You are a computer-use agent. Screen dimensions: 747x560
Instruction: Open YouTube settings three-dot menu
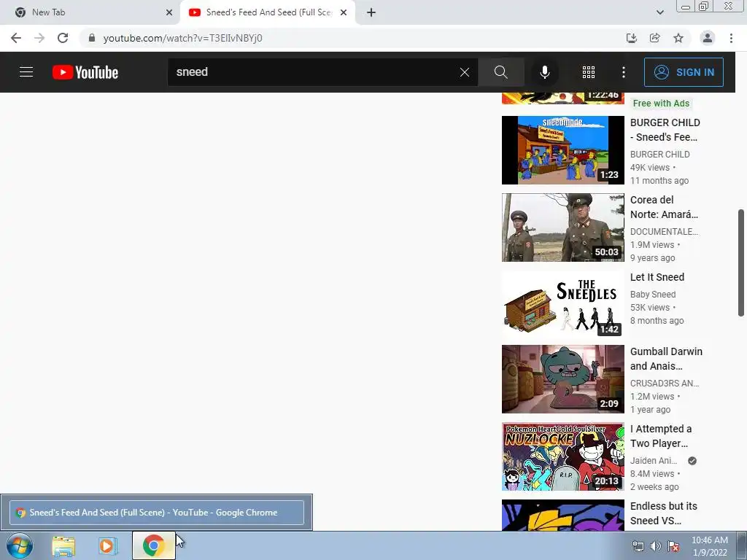pos(624,72)
